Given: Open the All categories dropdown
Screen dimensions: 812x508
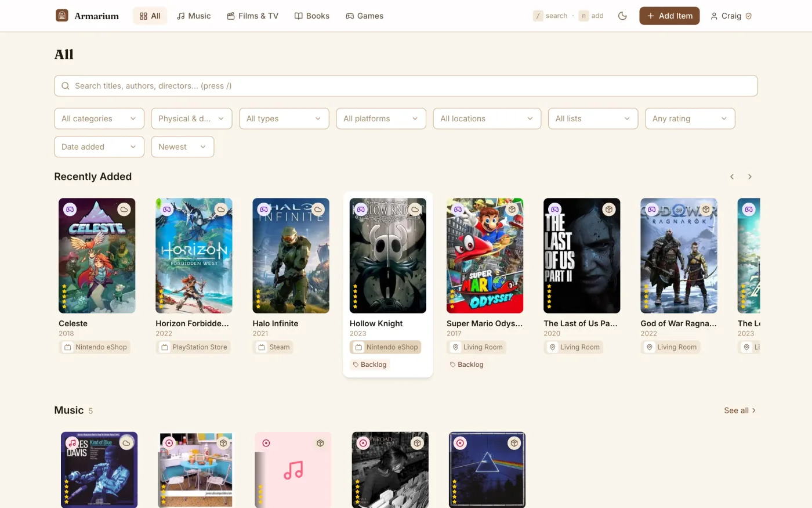Looking at the screenshot, I should 99,118.
